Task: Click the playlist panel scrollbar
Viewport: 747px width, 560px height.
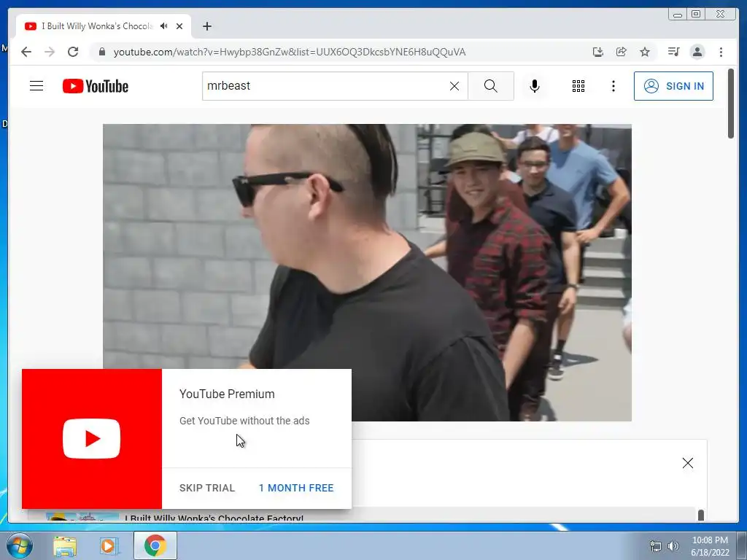Action: [x=701, y=516]
